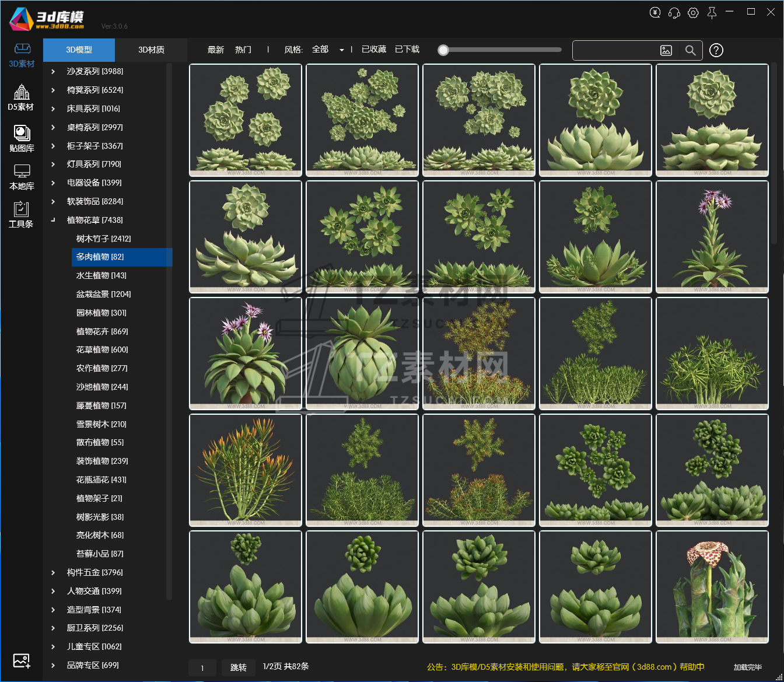Click the yuan recharge icon in title bar
This screenshot has width=784, height=682.
[x=655, y=12]
